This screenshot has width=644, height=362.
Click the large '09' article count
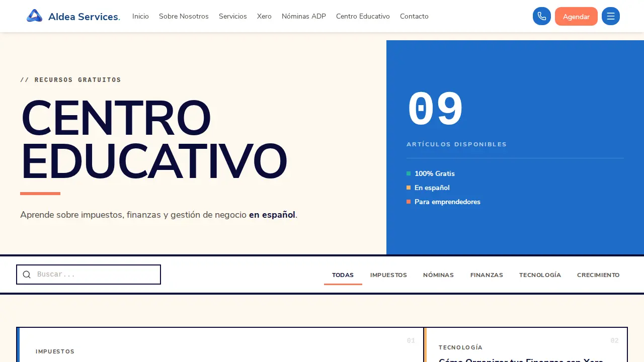435,109
